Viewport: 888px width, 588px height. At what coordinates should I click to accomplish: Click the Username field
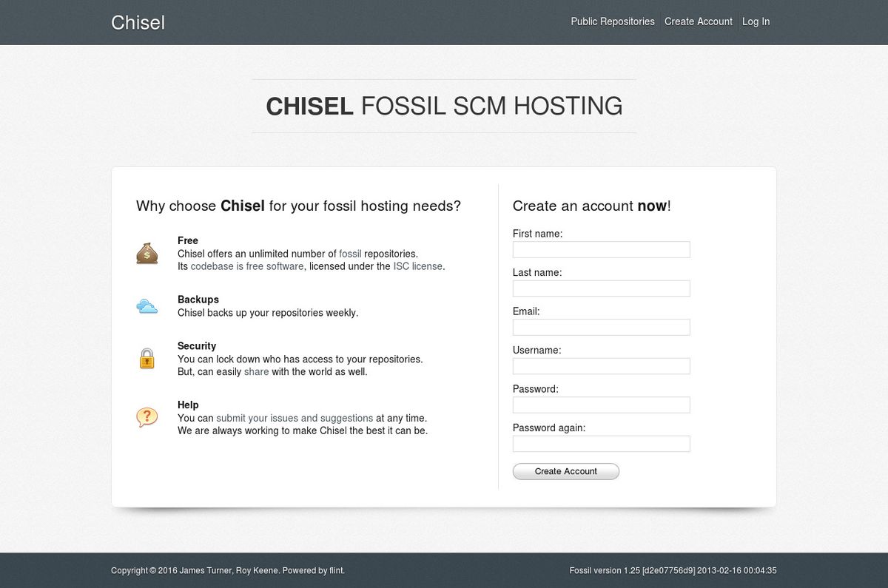601,366
